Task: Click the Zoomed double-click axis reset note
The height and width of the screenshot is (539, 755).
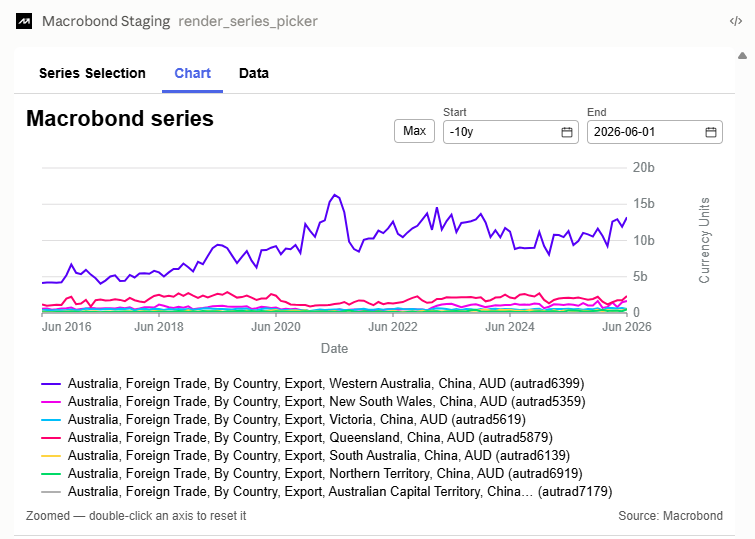Action: tap(136, 516)
